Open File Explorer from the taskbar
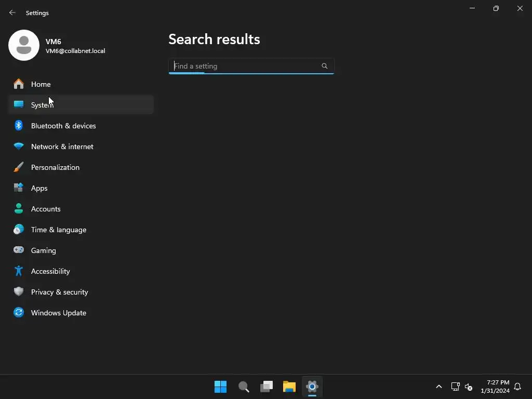The height and width of the screenshot is (399, 532). 289,387
